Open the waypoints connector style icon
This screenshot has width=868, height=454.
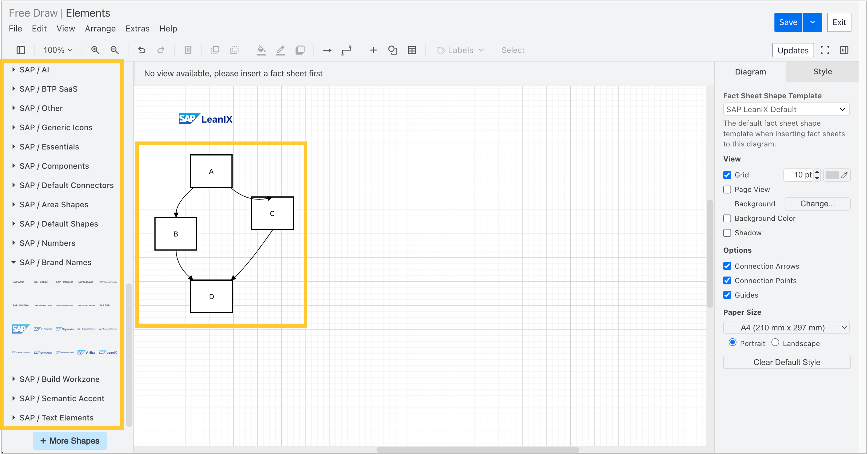click(347, 50)
